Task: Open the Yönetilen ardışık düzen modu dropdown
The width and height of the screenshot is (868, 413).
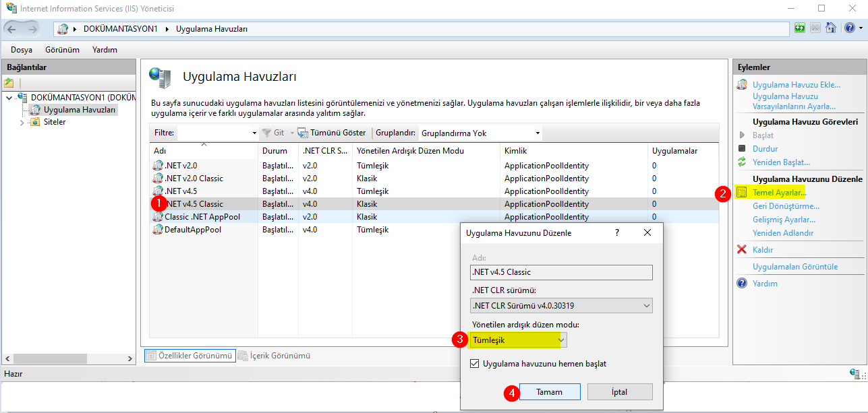Action: coord(518,340)
